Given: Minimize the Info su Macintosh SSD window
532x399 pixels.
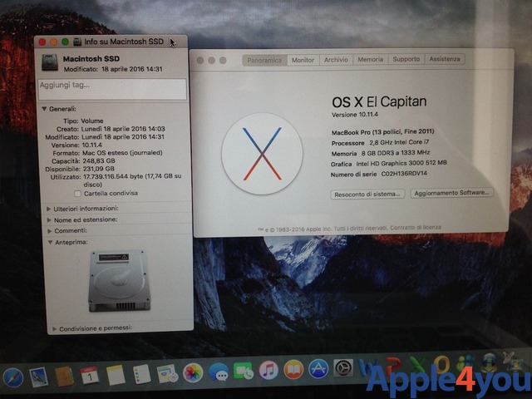Looking at the screenshot, I should [53, 42].
